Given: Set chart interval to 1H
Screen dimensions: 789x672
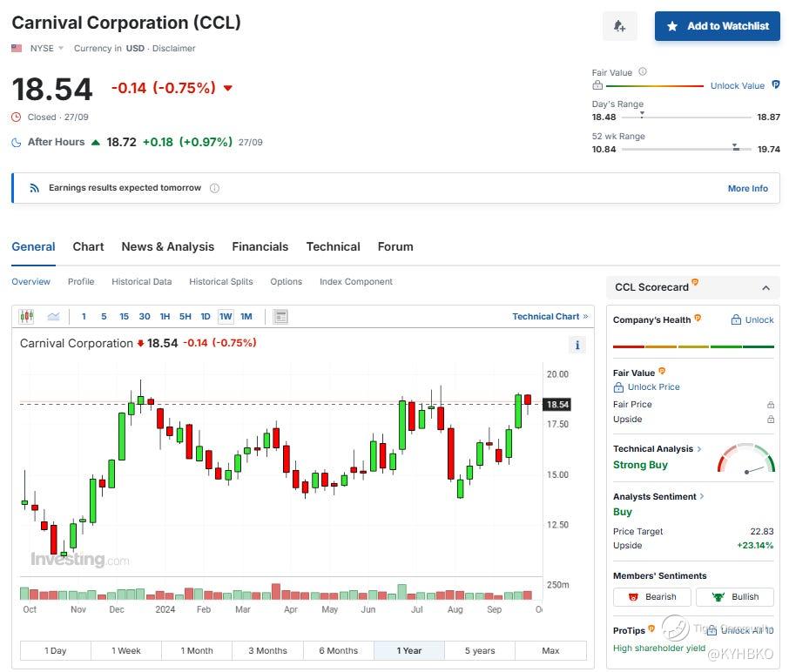Looking at the screenshot, I should click(165, 316).
